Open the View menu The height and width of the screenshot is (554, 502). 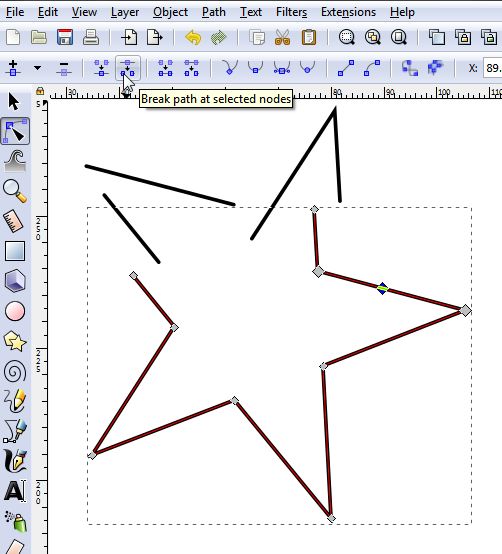pos(84,12)
